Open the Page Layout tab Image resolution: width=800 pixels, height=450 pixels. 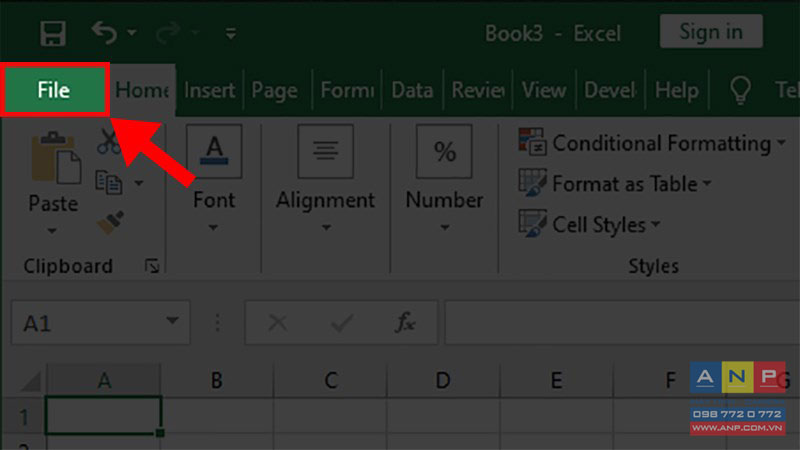tap(276, 90)
